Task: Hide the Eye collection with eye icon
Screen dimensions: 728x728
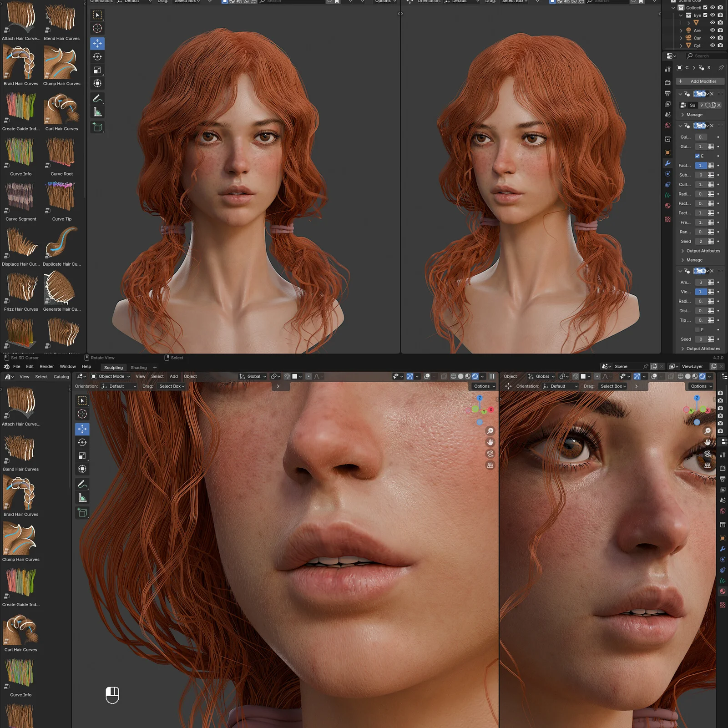Action: [713, 15]
